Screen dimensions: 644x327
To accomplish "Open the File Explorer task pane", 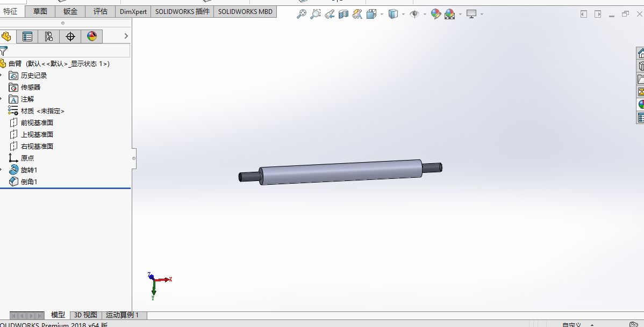I will tap(640, 79).
